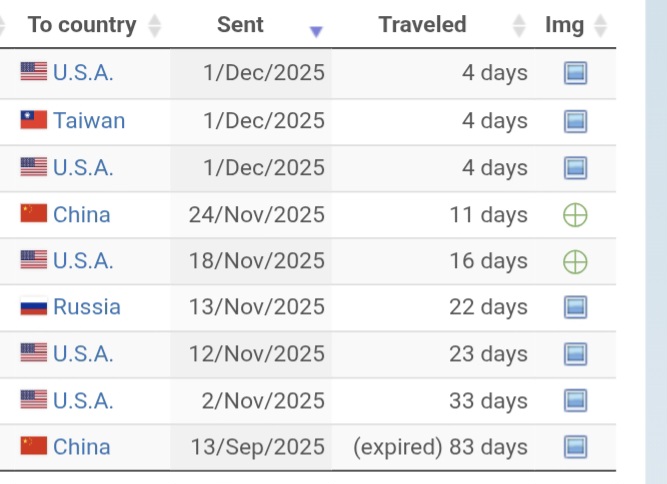Click image icon for 23 days row
The height and width of the screenshot is (484, 667).
pos(575,354)
